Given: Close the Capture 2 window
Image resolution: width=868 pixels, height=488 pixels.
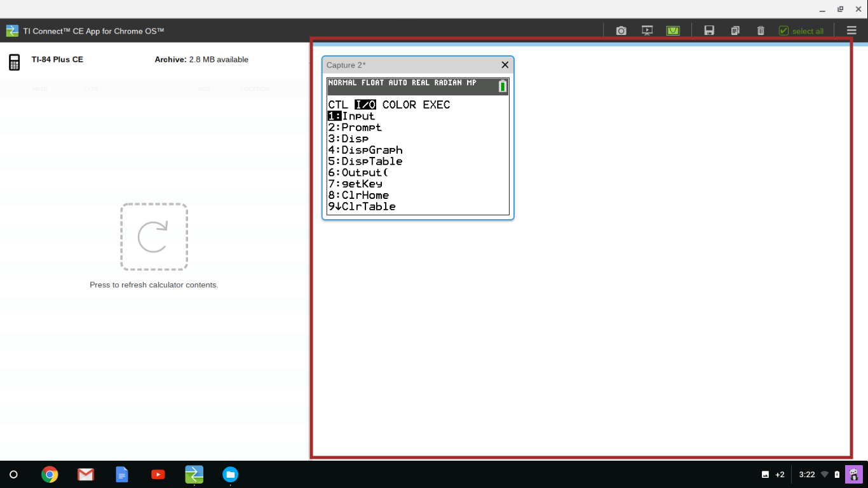Looking at the screenshot, I should [x=505, y=65].
